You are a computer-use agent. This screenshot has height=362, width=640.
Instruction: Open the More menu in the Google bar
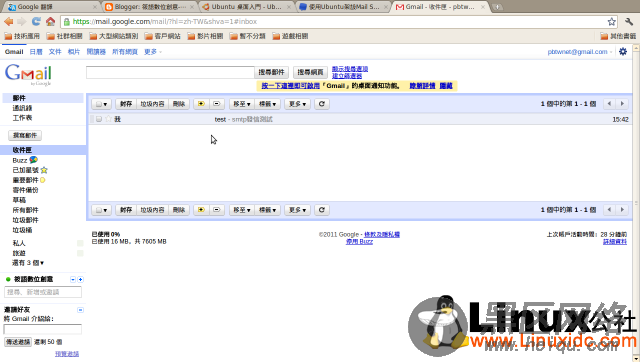click(153, 52)
